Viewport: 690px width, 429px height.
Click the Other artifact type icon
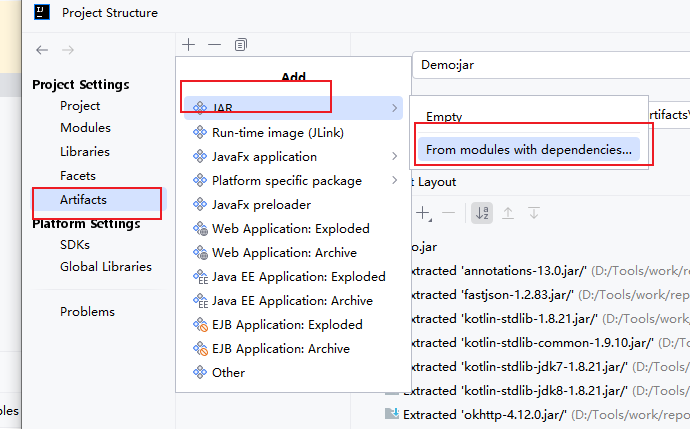click(x=200, y=372)
